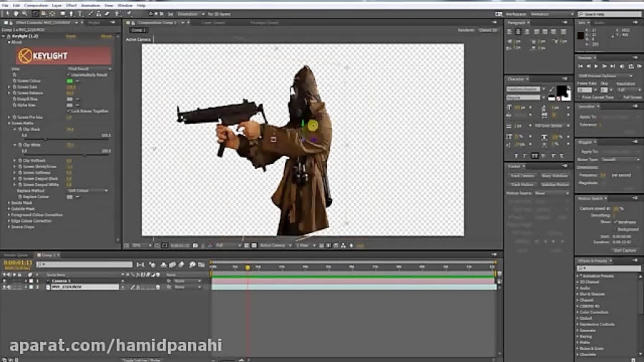644x362 pixels.
Task: Click the Stabilize Motion button
Action: click(555, 185)
